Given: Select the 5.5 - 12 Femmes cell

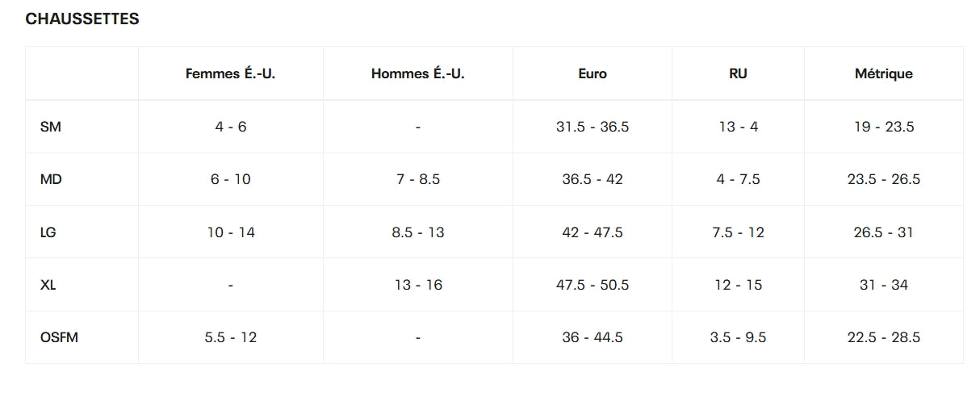Looking at the screenshot, I should [x=231, y=337].
